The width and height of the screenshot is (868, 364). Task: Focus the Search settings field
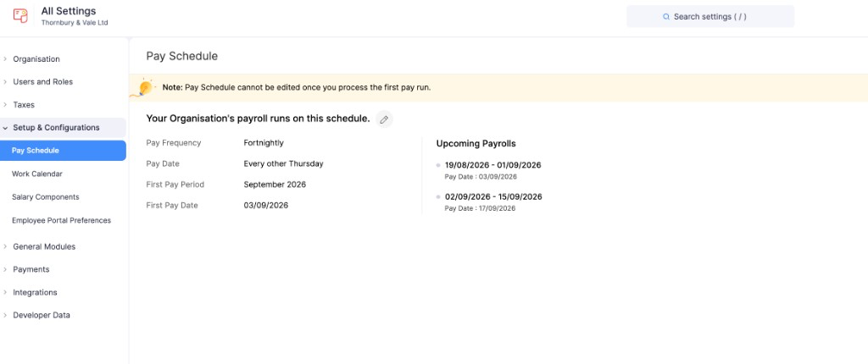pyautogui.click(x=710, y=17)
